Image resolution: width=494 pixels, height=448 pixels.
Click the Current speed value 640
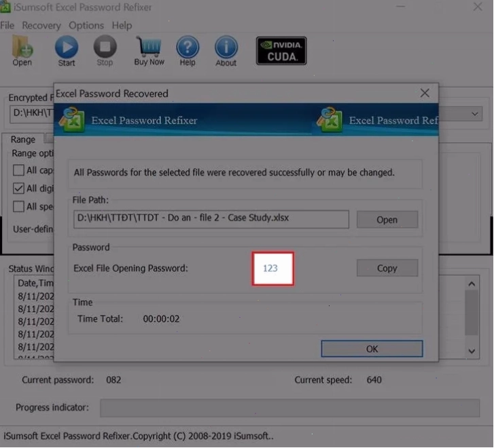tap(374, 380)
